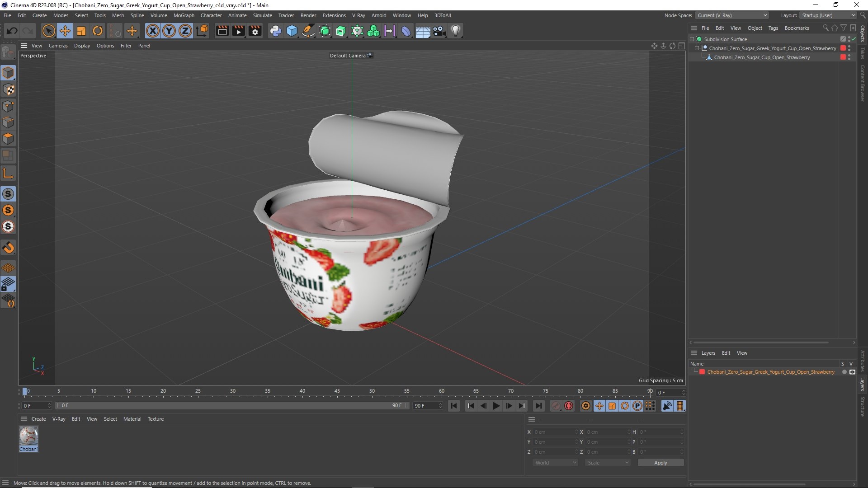Viewport: 868px width, 488px height.
Task: Toggle Z axis lock
Action: (x=185, y=31)
